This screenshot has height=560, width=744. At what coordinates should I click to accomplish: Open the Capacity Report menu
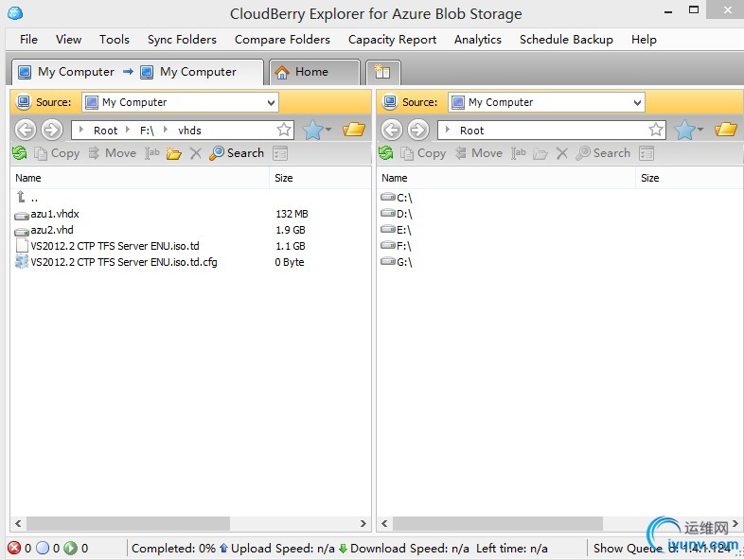tap(392, 40)
